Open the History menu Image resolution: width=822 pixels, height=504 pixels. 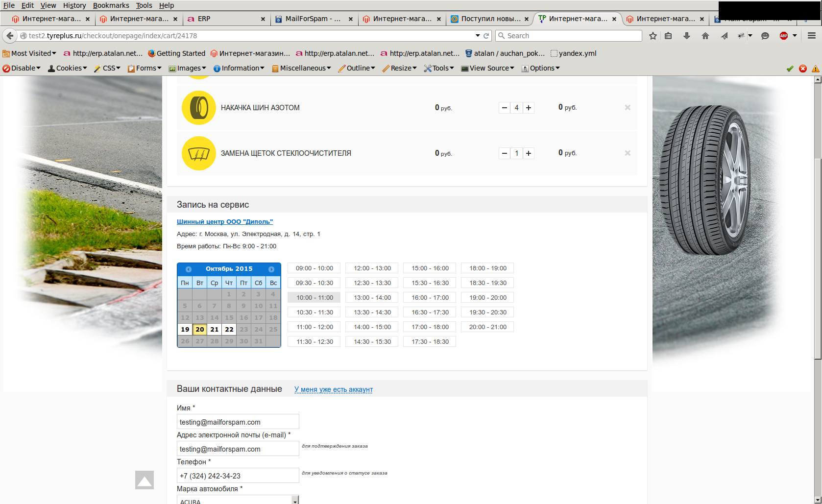(74, 5)
